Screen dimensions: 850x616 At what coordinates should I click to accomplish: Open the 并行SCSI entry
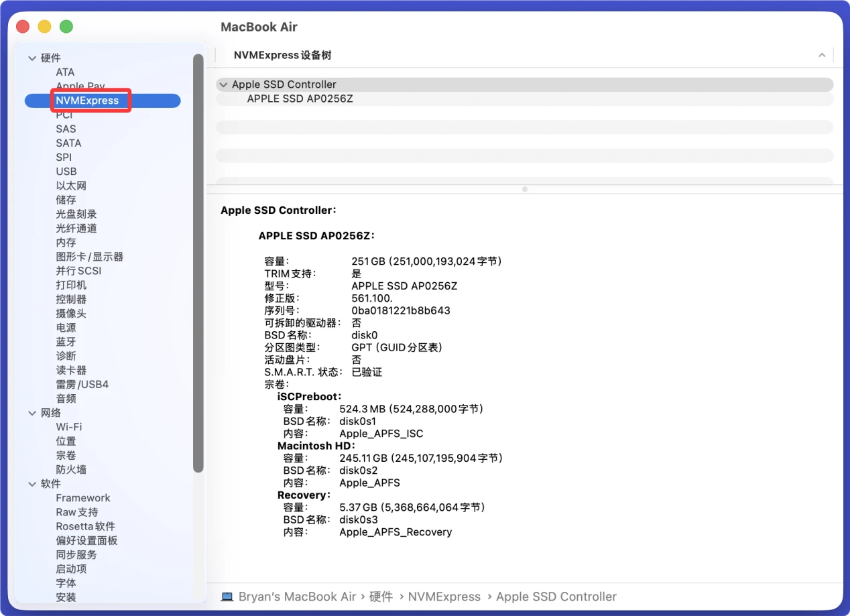pos(79,271)
